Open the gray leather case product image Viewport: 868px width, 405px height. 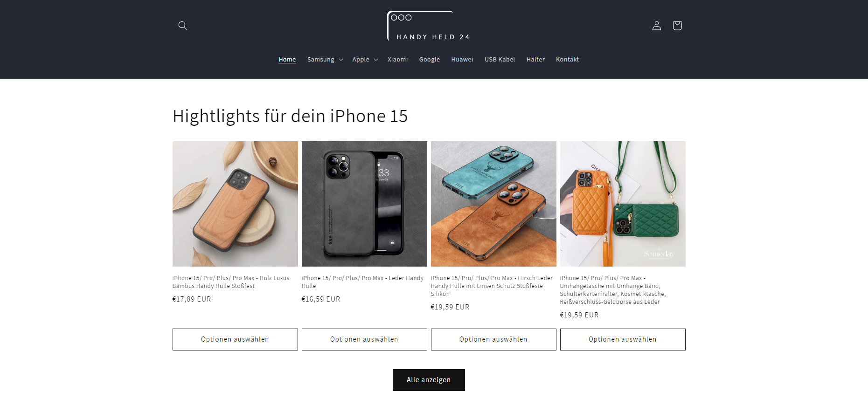tap(364, 204)
